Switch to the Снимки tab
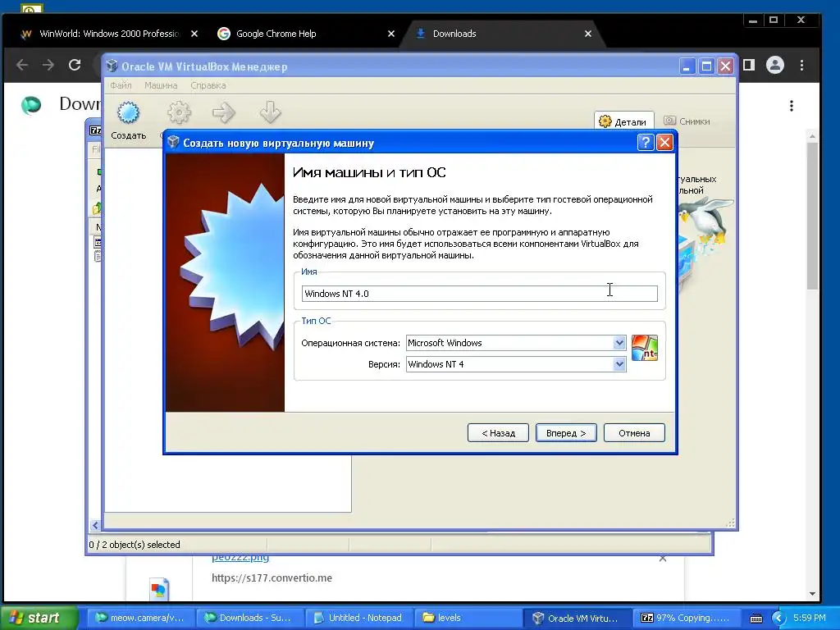Viewport: 840px width, 630px height. click(687, 121)
